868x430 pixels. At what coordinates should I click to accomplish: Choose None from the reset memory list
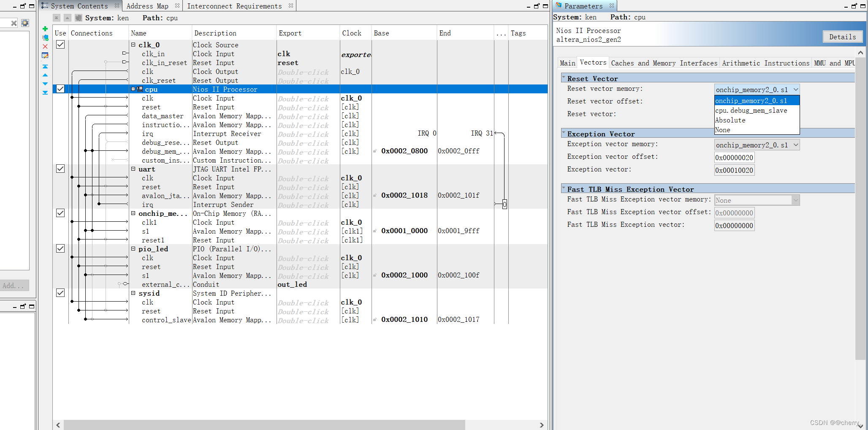757,130
